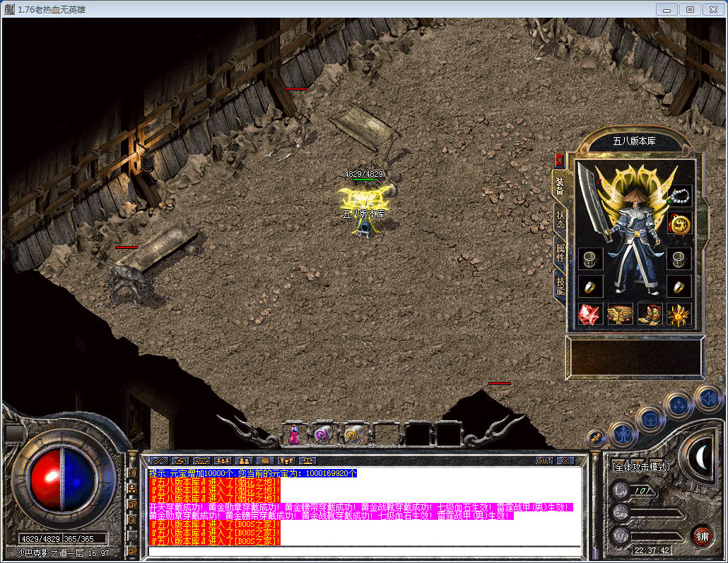The image size is (728, 563).
Task: Select the golden belt equipment slot
Action: (x=620, y=315)
